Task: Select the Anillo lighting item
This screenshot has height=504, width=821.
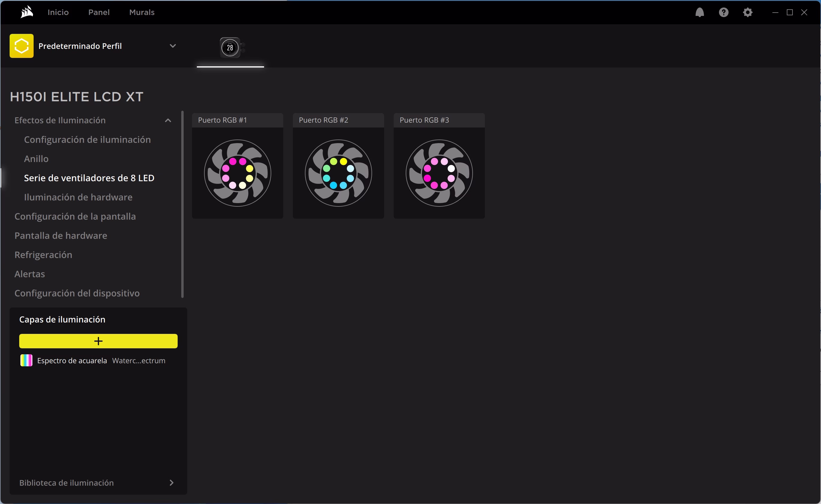Action: pos(36,159)
